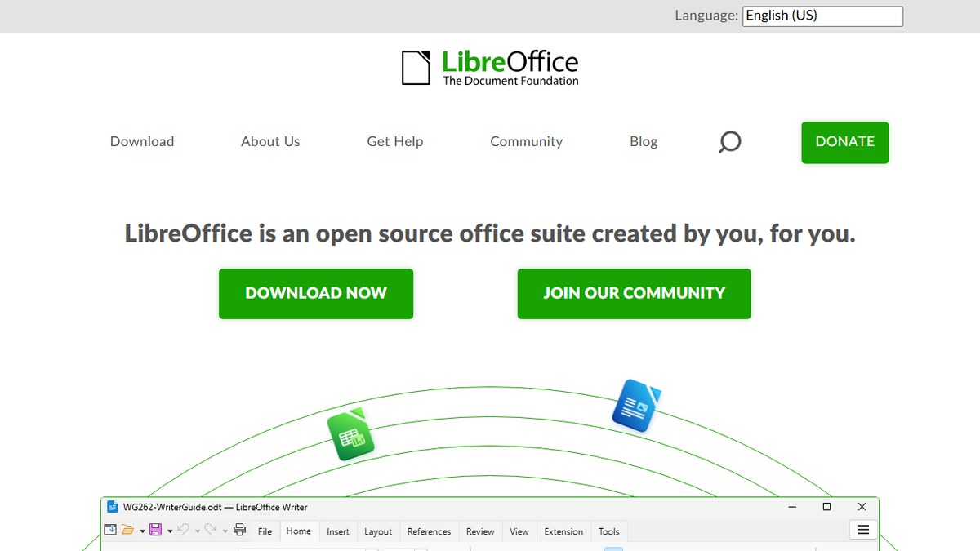Image resolution: width=980 pixels, height=551 pixels.
Task: Open the site search magnifier icon
Action: (x=729, y=142)
